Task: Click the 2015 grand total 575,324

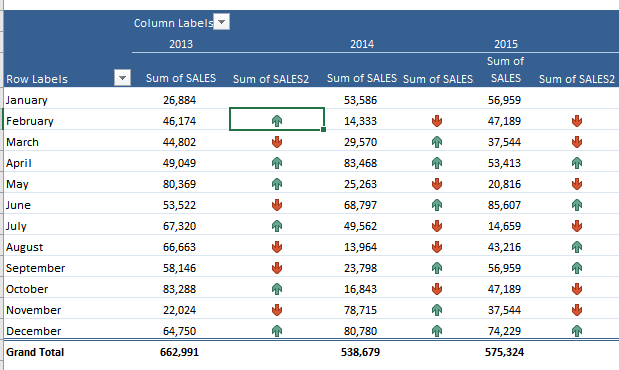Action: tap(504, 352)
